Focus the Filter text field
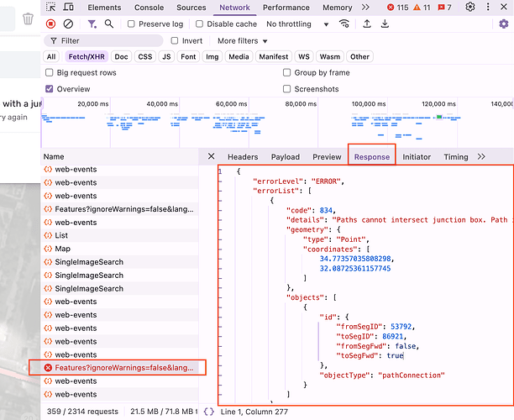514x420 pixels. tap(103, 40)
